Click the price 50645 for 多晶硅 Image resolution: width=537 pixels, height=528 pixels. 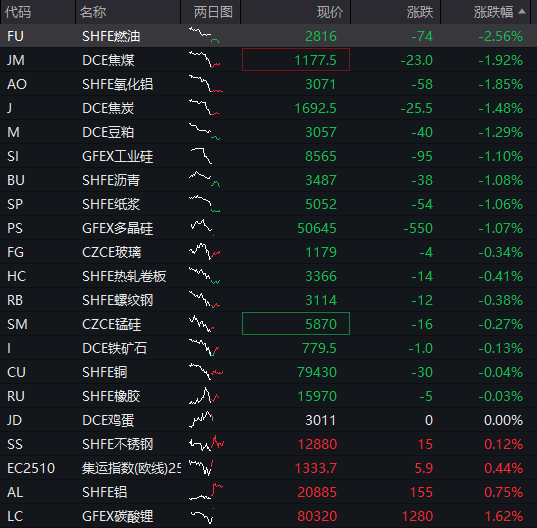coord(317,228)
